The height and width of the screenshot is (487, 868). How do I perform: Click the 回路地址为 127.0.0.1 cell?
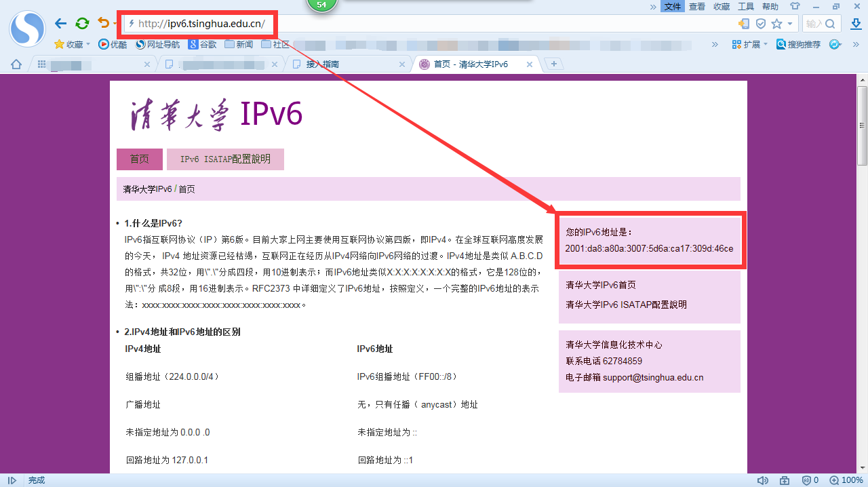tap(167, 460)
